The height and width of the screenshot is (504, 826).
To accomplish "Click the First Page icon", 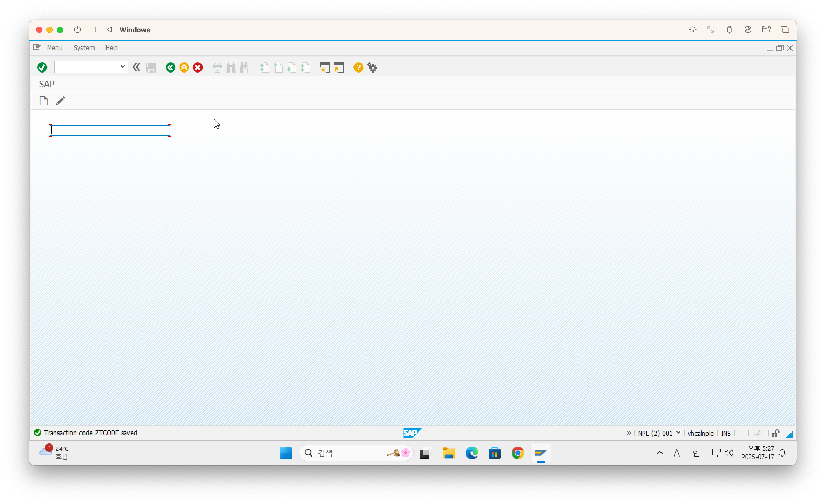I will (264, 67).
